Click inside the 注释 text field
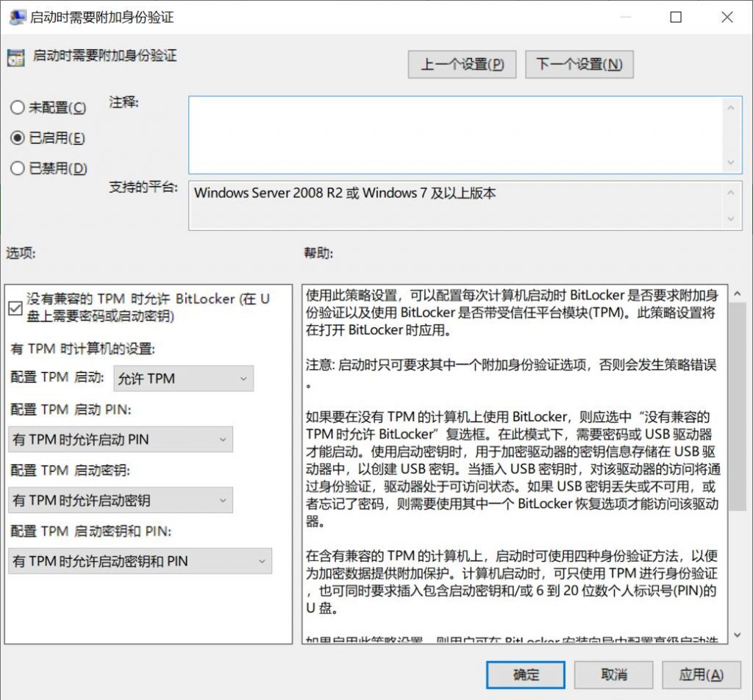Viewport: 753px width, 700px height. pyautogui.click(x=454, y=135)
